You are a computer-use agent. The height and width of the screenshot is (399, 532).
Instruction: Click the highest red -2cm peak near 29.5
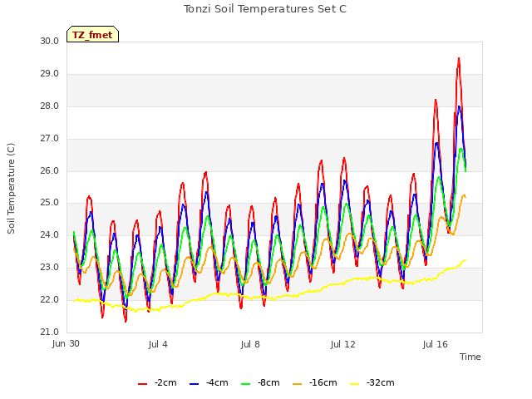tap(459, 59)
